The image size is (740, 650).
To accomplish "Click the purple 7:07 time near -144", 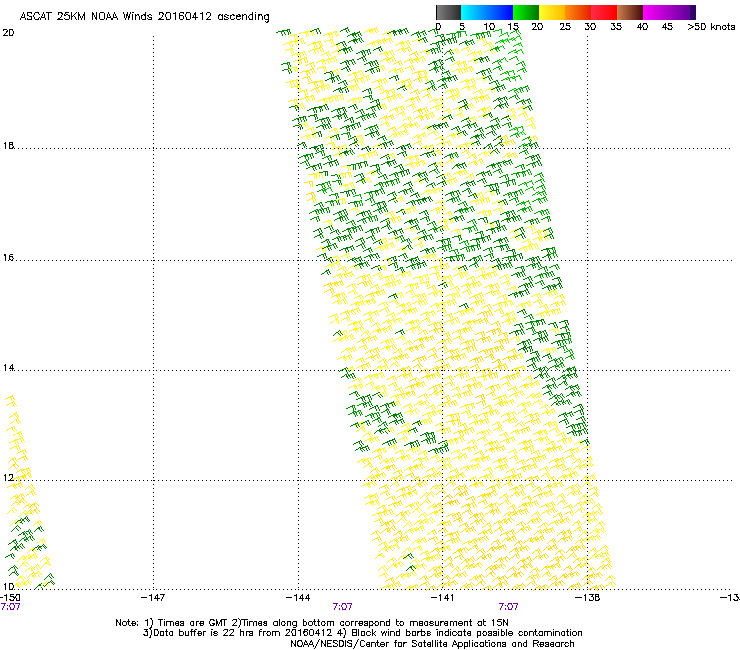I will tap(342, 607).
